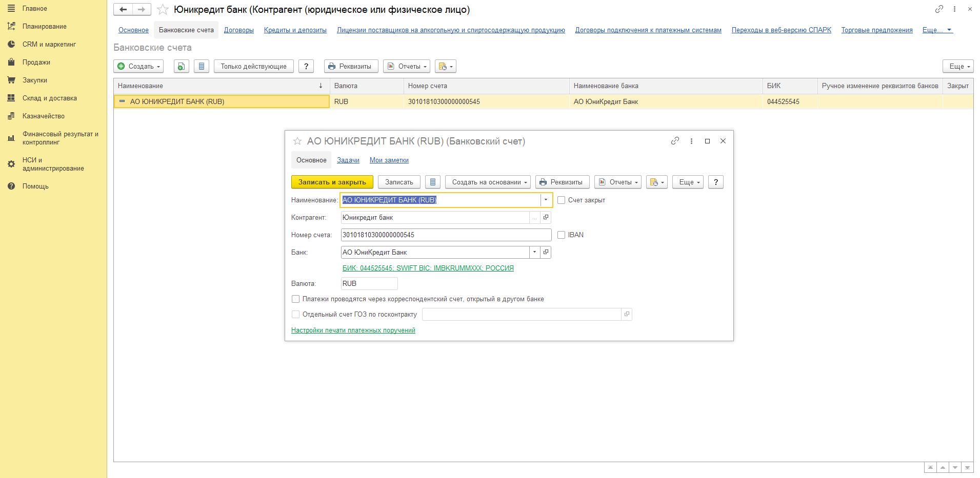Click Только действующие filter button
Viewport: 980px width, 478px height.
pos(254,67)
